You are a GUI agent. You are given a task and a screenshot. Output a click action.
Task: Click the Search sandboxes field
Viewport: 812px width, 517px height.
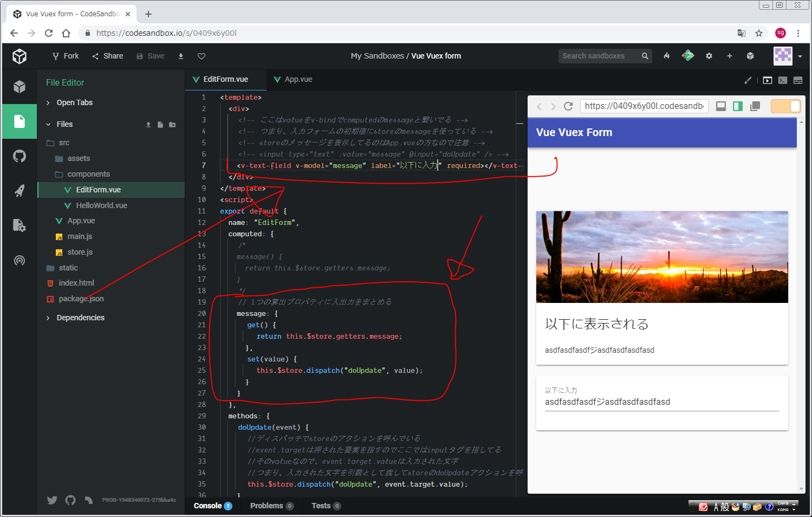pyautogui.click(x=599, y=56)
